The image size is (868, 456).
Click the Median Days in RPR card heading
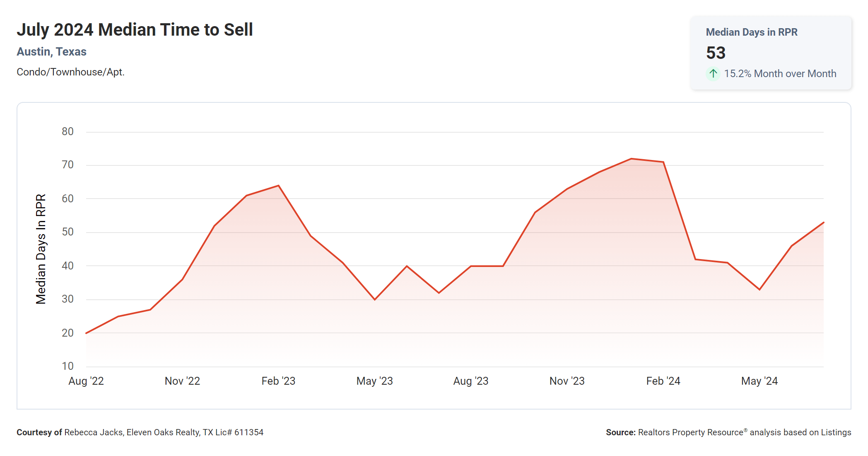point(751,32)
